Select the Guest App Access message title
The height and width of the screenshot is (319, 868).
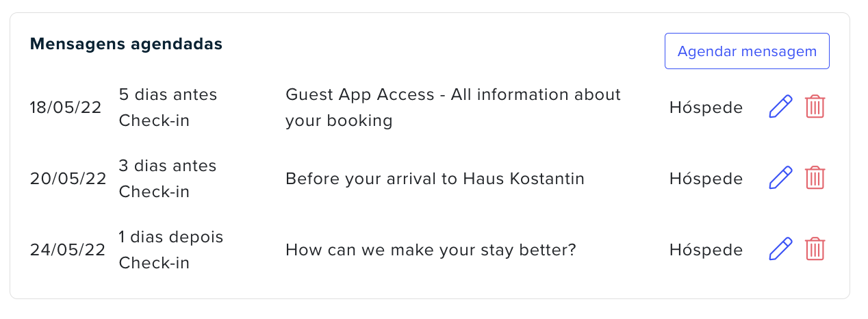point(453,107)
